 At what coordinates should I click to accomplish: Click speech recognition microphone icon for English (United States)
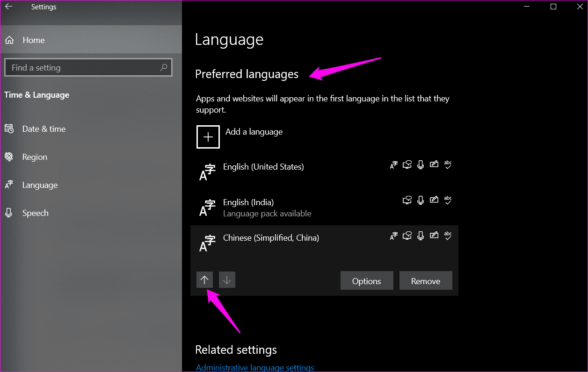[421, 165]
